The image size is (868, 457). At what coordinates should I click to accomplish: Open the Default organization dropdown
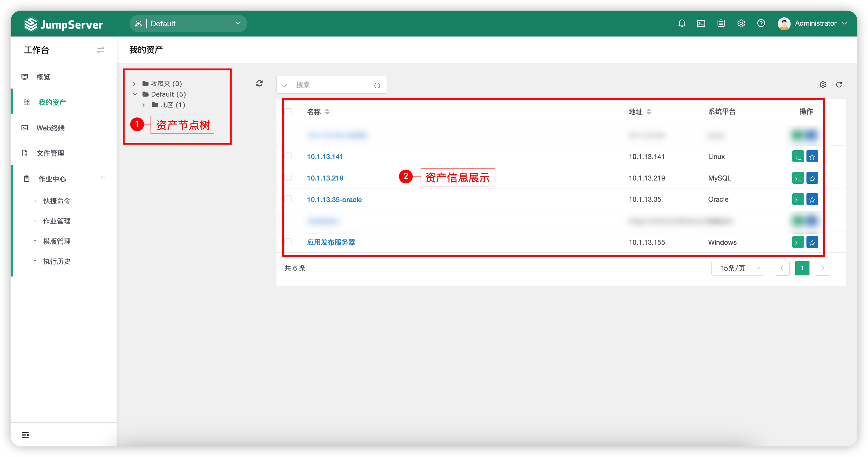pos(188,24)
